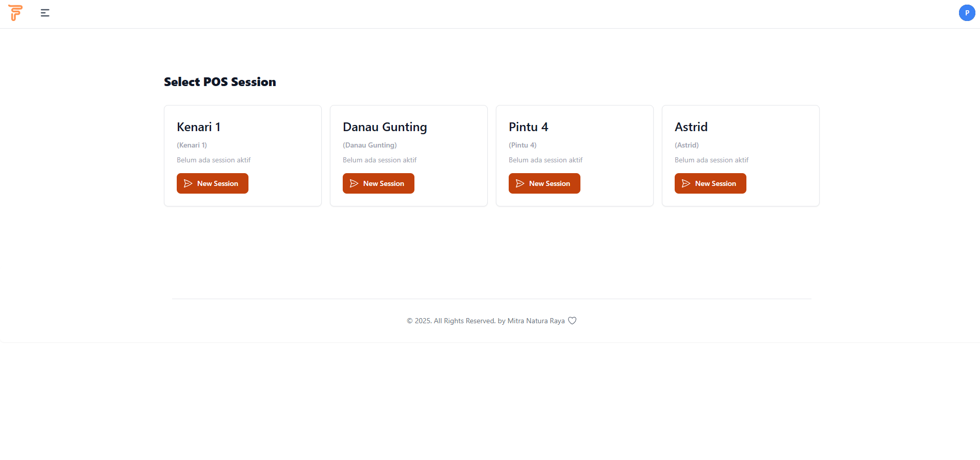Click the orange app logo in the header
980x460 pixels.
[x=15, y=13]
